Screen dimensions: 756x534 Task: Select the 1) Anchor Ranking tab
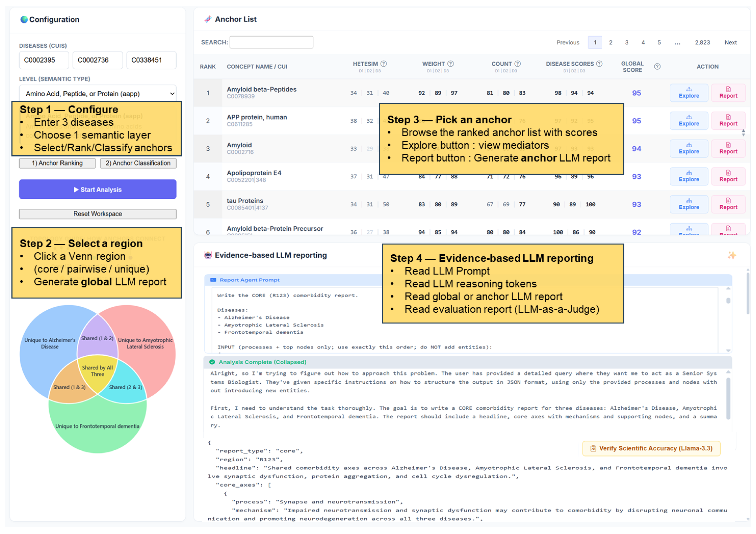(x=57, y=163)
